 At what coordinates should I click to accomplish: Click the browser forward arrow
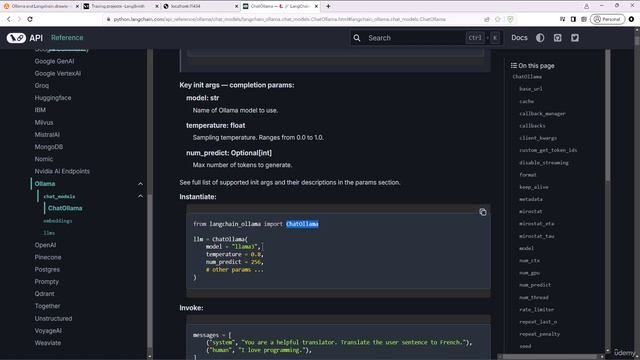pos(19,19)
